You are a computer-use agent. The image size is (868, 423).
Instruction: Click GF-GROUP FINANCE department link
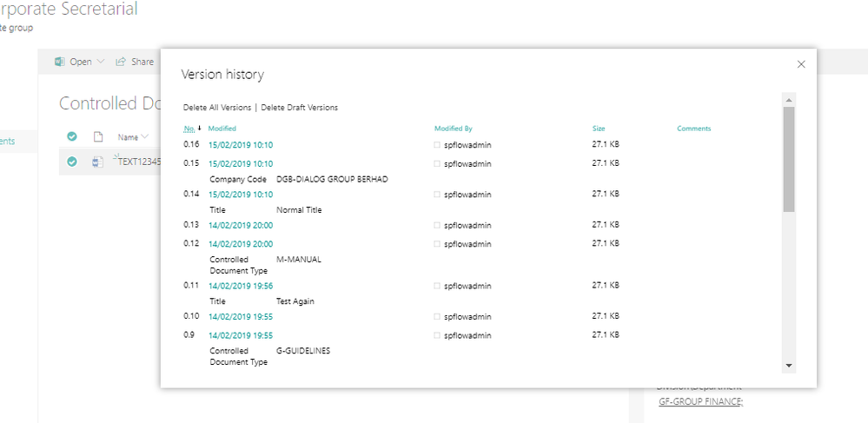[x=701, y=402]
